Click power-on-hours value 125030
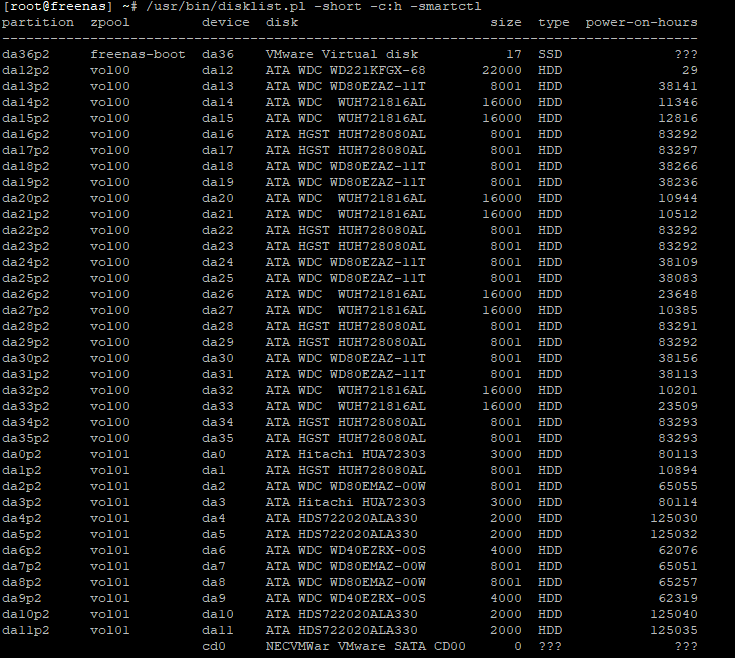The image size is (735, 658). pyautogui.click(x=674, y=518)
